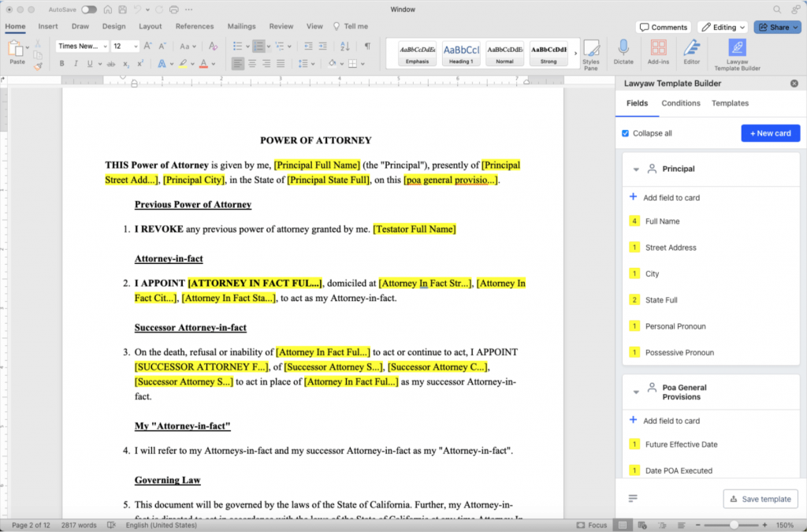Uncheck the Collapse all checkbox
Screen dimensions: 807x532
tap(625, 133)
